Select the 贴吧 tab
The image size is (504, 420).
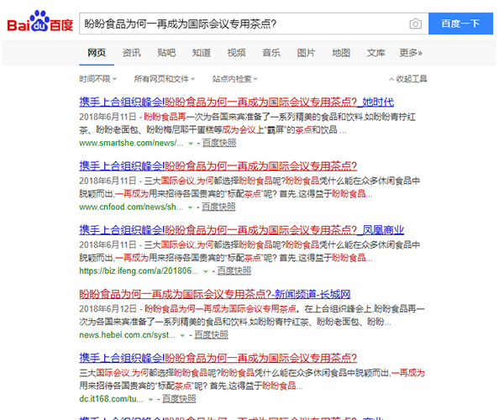click(x=166, y=53)
